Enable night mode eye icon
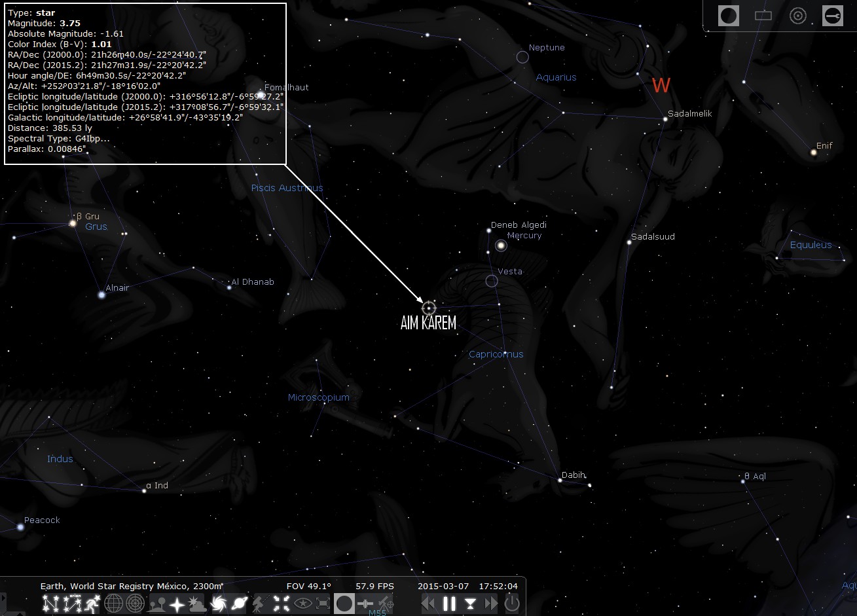This screenshot has width=857, height=616. point(302,604)
